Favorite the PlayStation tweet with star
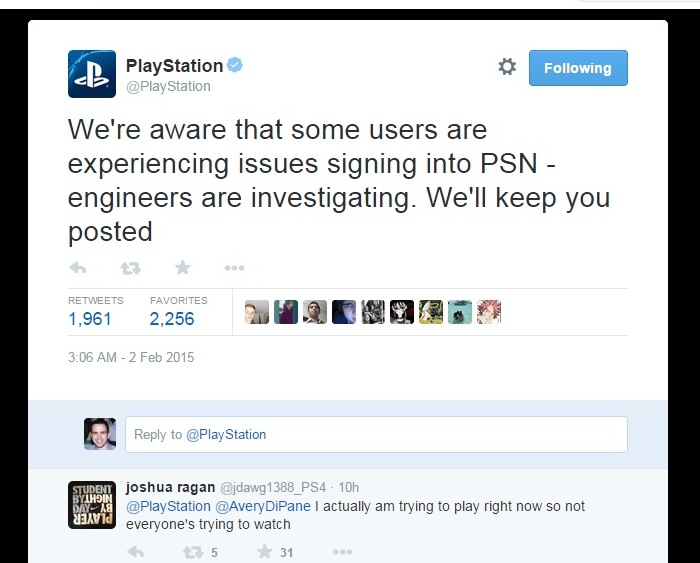The height and width of the screenshot is (563, 700). pos(182,268)
